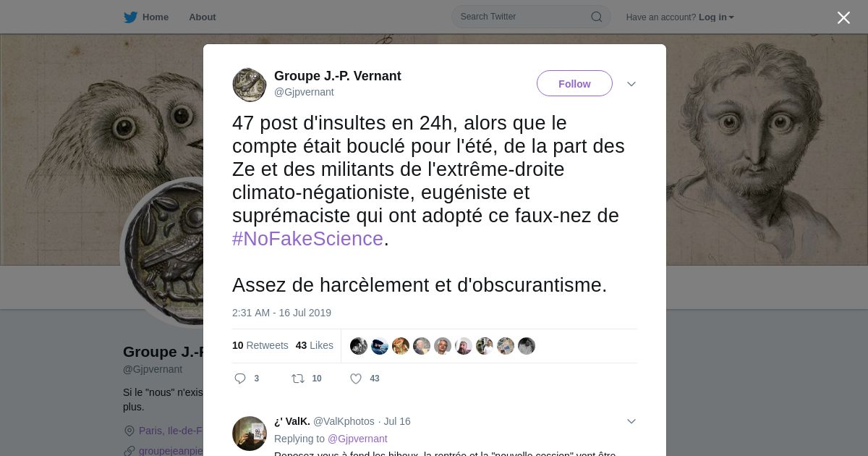Open the first liker's avatar thumbnail

tap(359, 346)
